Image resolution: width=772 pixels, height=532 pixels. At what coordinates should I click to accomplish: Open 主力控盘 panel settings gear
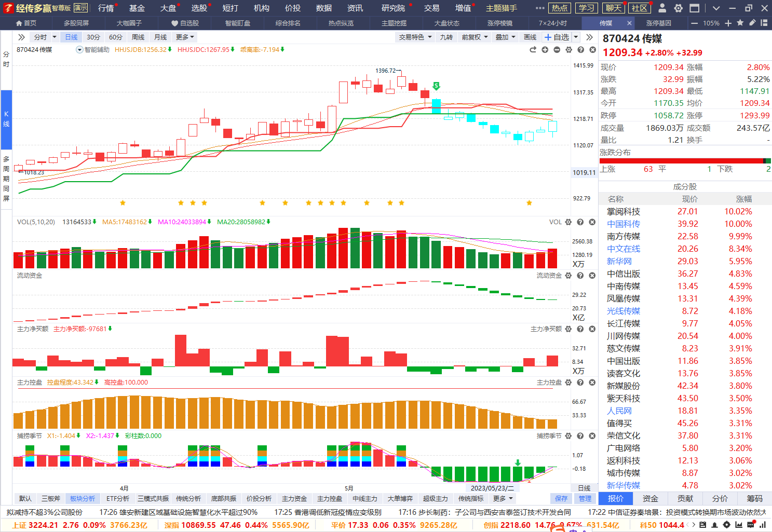tap(568, 383)
